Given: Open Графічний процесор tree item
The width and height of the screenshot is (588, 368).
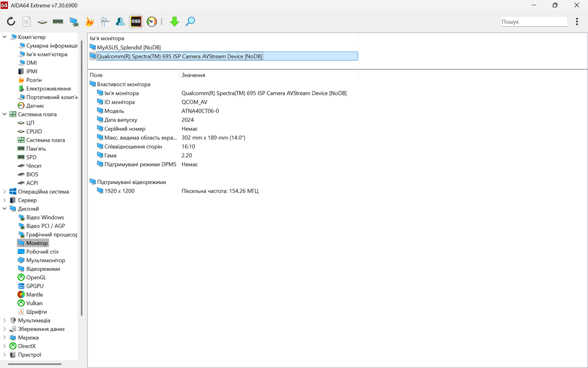Looking at the screenshot, I should click(x=48, y=234).
